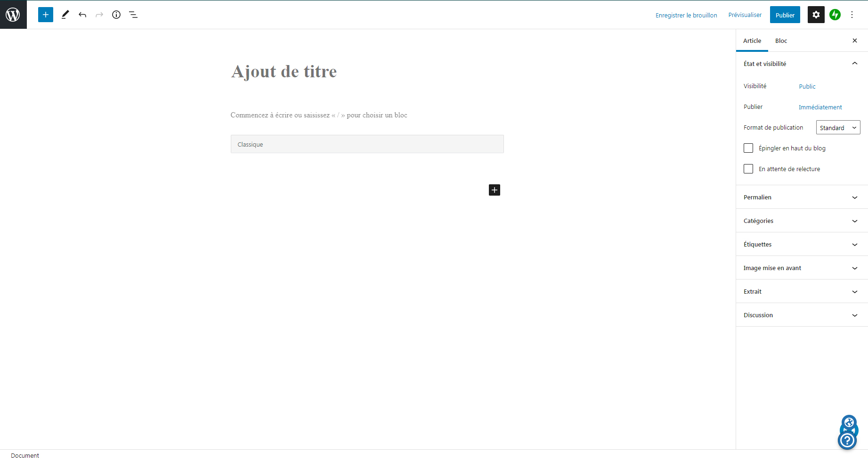Undo the last change
Image resolution: width=868 pixels, height=461 pixels.
[x=82, y=15]
